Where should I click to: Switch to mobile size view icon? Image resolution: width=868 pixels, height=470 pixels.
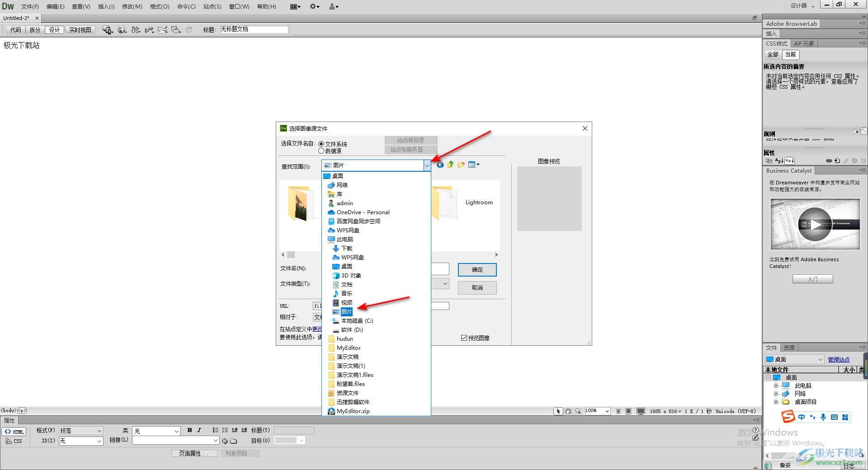(618, 411)
